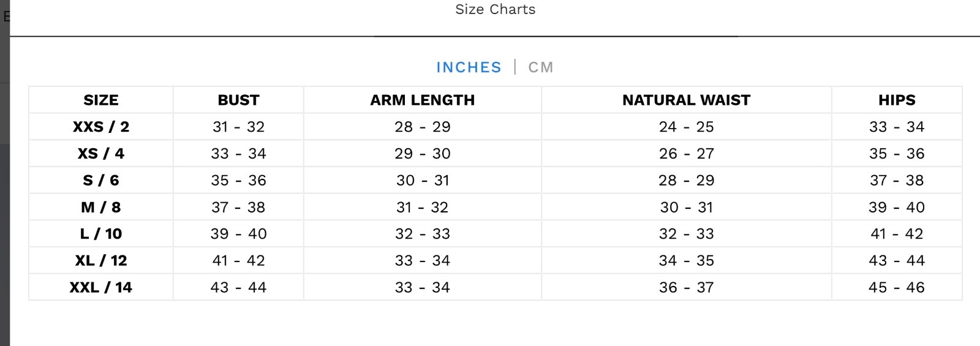Select the S / 6 size row label
This screenshot has height=346, width=980.
point(101,181)
